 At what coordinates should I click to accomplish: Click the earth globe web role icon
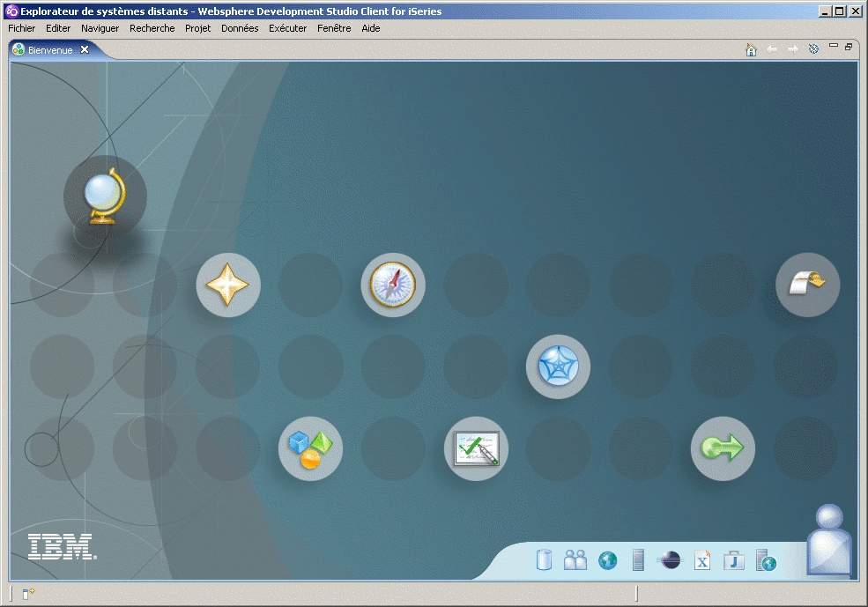point(607,560)
